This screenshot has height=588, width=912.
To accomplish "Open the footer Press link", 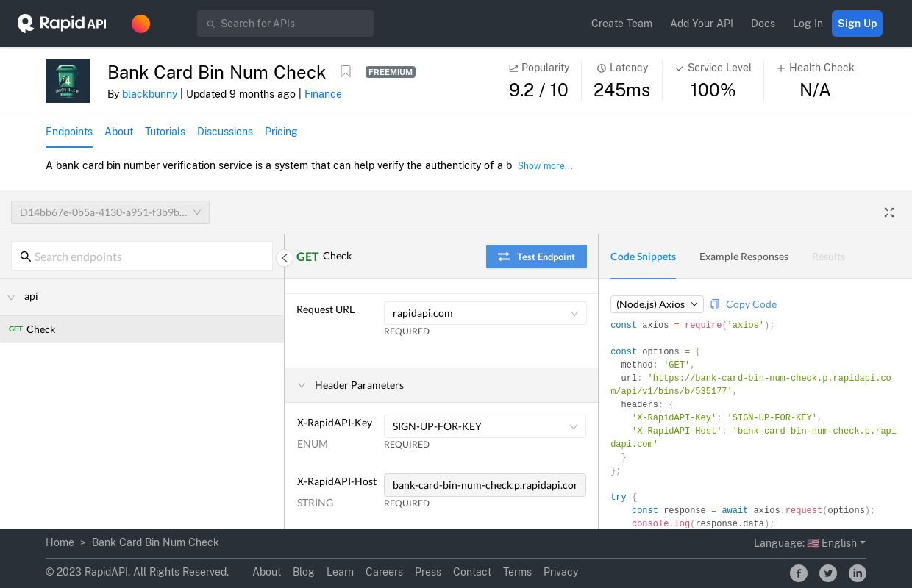I will click(428, 572).
